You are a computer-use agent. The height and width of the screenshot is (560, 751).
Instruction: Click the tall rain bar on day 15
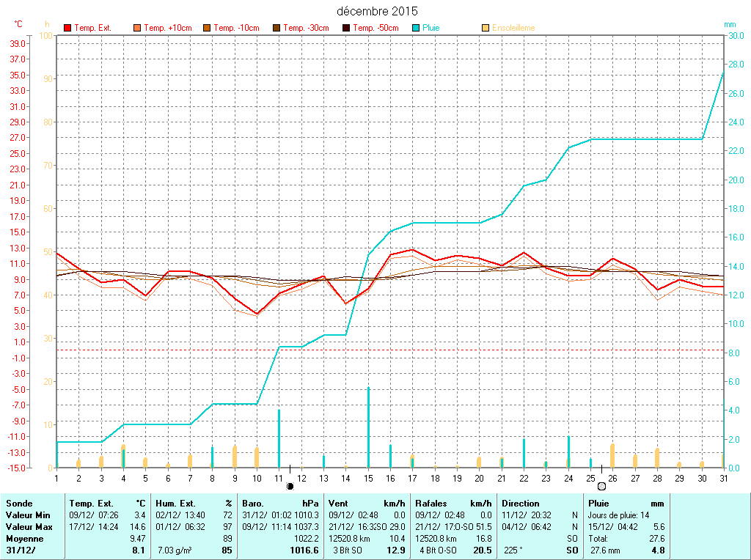coord(368,427)
